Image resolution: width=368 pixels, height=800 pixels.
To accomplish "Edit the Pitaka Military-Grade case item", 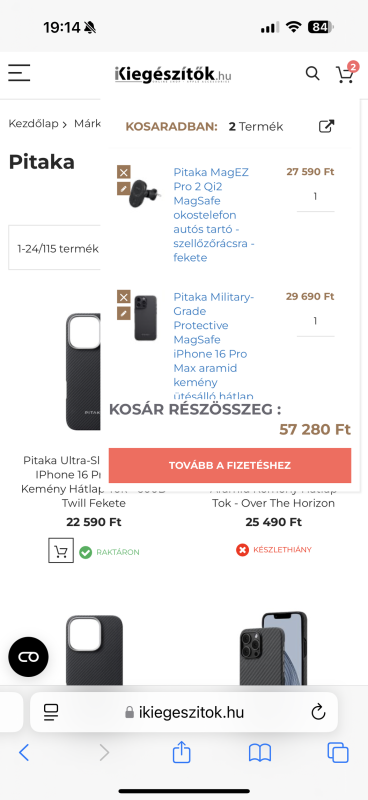I will click(124, 313).
